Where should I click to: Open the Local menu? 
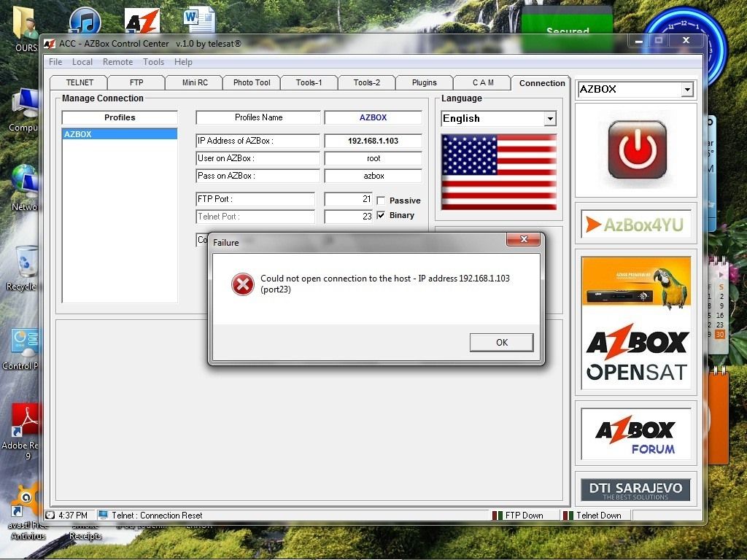pyautogui.click(x=82, y=62)
